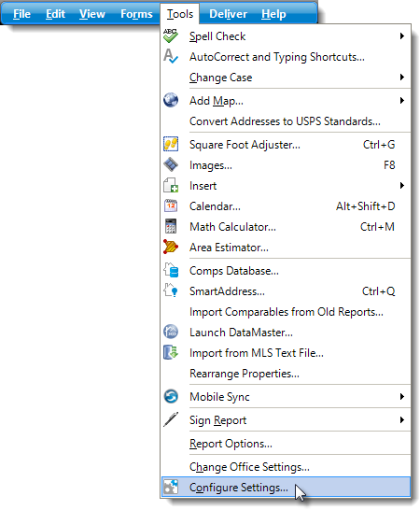Expand the Spell Check submenu arrow

click(402, 35)
